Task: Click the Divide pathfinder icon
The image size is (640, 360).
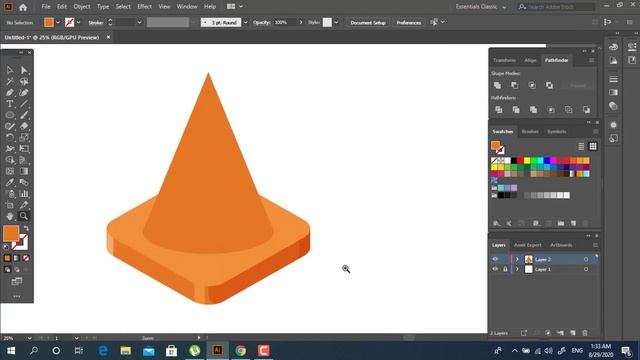Action: coord(499,110)
